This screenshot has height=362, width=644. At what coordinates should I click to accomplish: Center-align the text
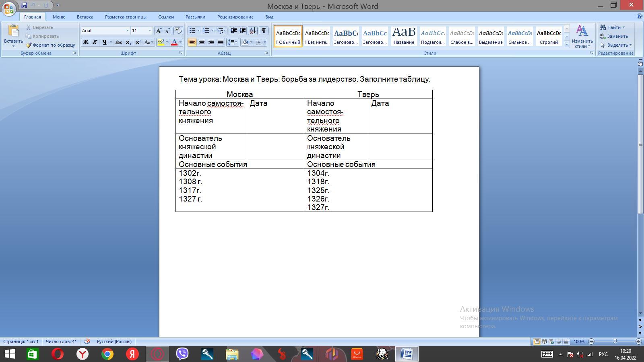[201, 42]
